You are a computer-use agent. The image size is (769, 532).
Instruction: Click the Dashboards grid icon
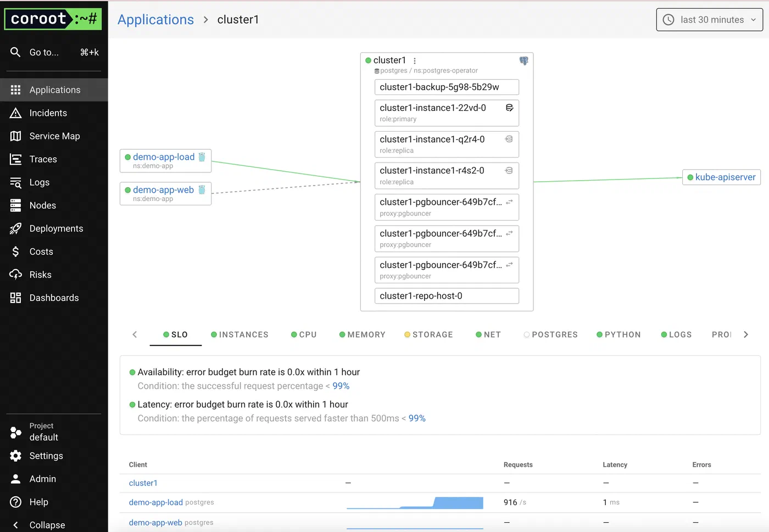15,298
